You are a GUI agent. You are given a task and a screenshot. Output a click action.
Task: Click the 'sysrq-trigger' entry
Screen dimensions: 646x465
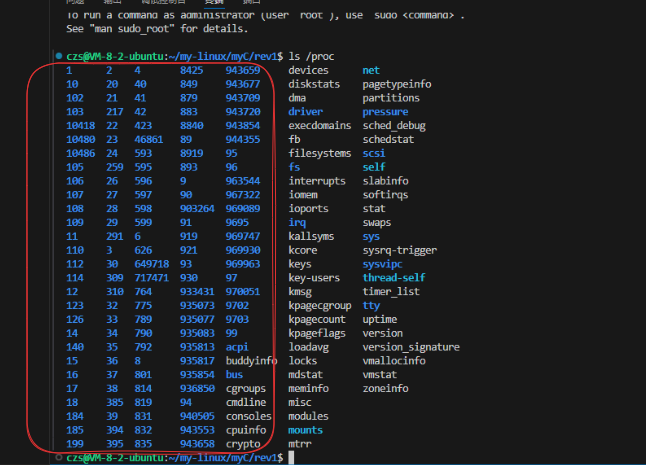click(x=400, y=250)
